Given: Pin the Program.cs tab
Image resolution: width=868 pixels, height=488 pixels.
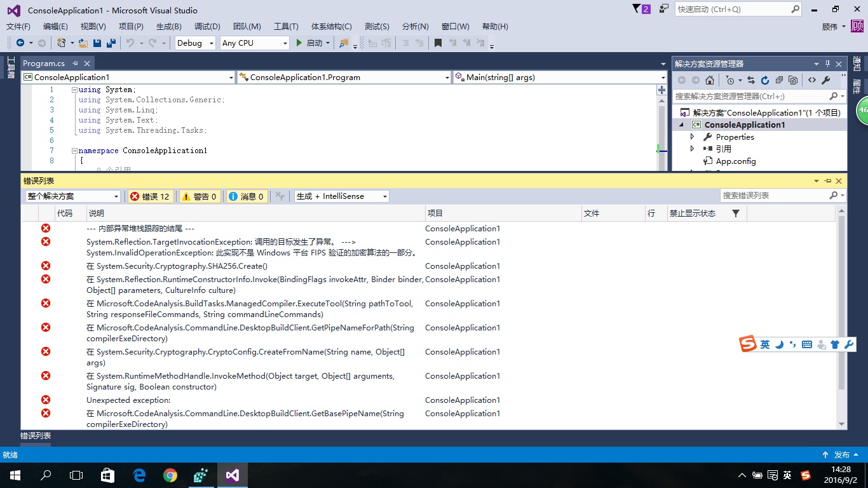Looking at the screenshot, I should (75, 63).
